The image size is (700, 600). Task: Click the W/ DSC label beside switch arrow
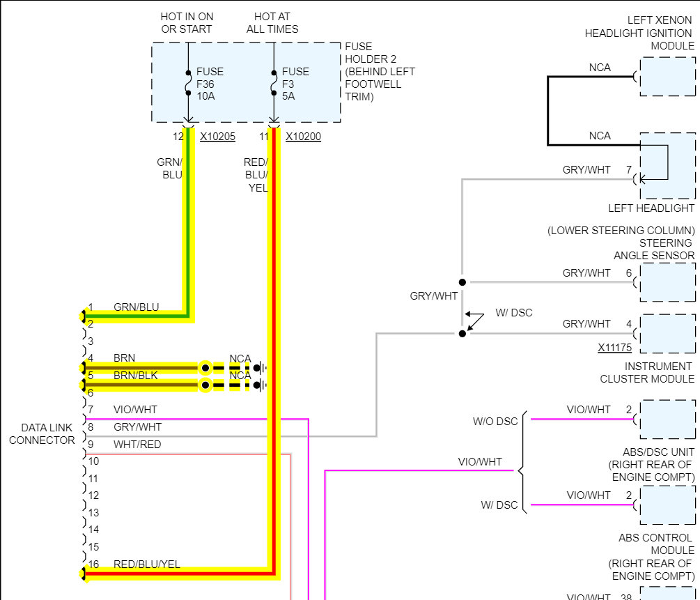(x=514, y=313)
